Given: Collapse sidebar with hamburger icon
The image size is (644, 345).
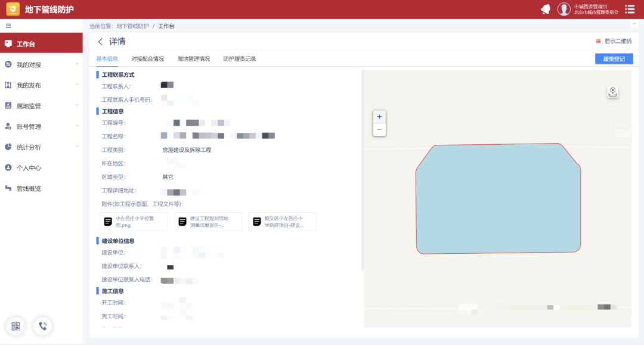Looking at the screenshot, I should [x=8, y=26].
